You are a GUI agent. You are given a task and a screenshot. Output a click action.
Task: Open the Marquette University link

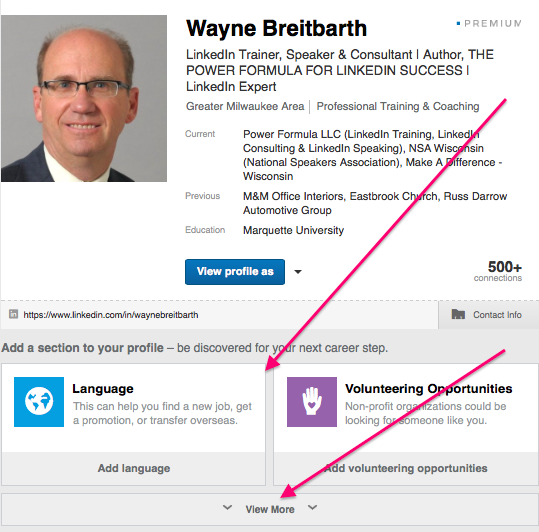pyautogui.click(x=294, y=230)
